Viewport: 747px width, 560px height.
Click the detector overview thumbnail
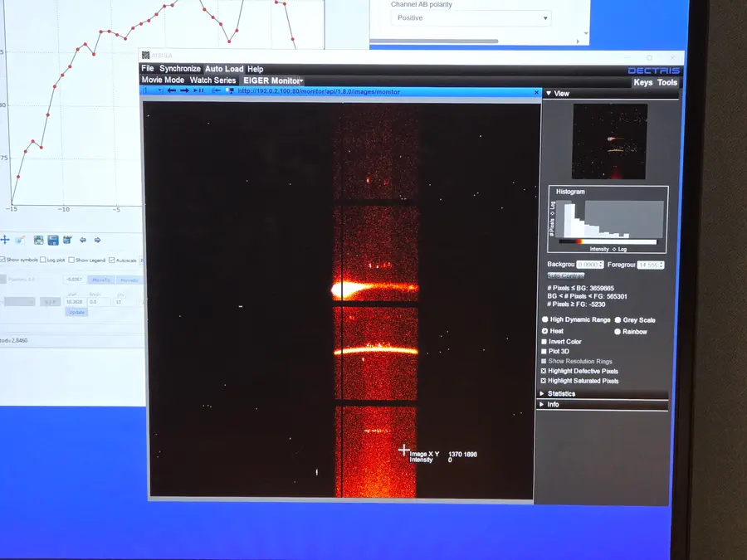coord(610,141)
